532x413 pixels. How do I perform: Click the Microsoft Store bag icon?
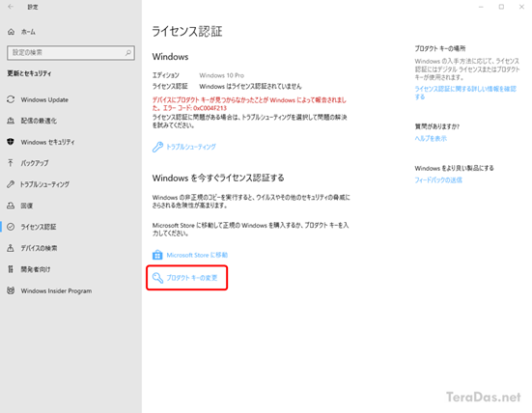157,255
